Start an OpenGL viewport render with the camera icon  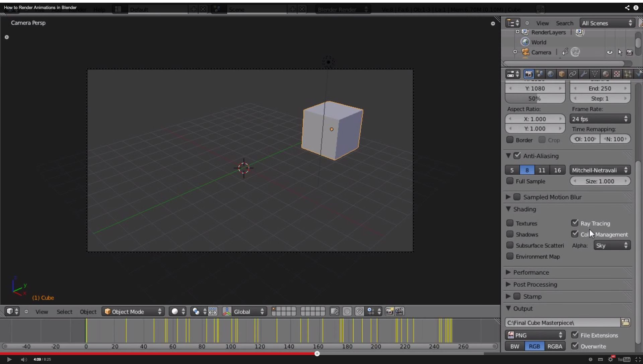pos(389,311)
